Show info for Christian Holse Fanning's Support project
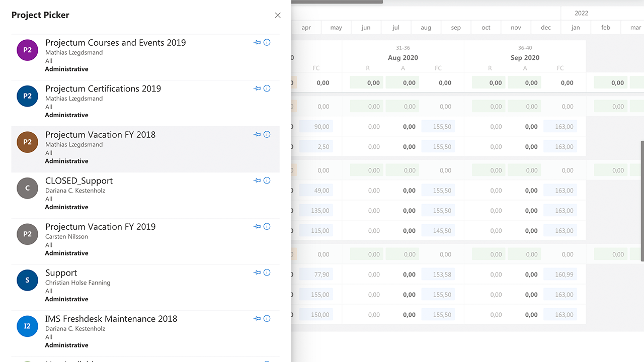Screen dimensions: 644x362 pyautogui.click(x=267, y=273)
